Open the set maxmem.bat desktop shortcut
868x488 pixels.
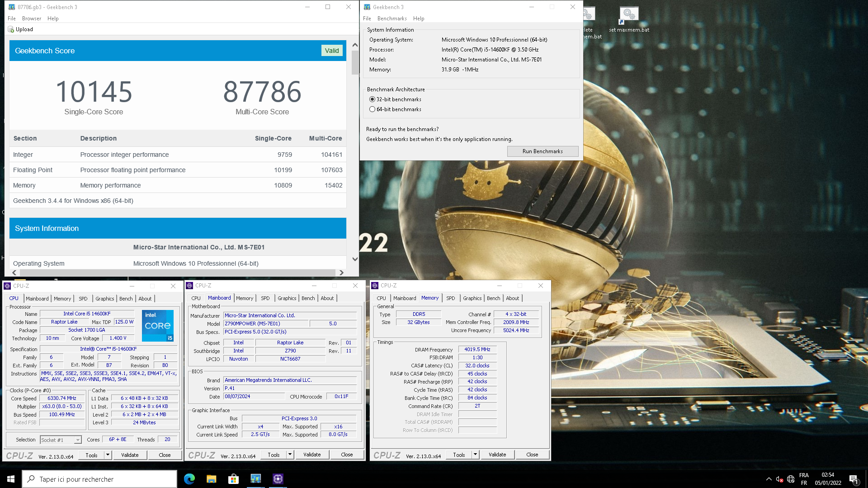[629, 20]
